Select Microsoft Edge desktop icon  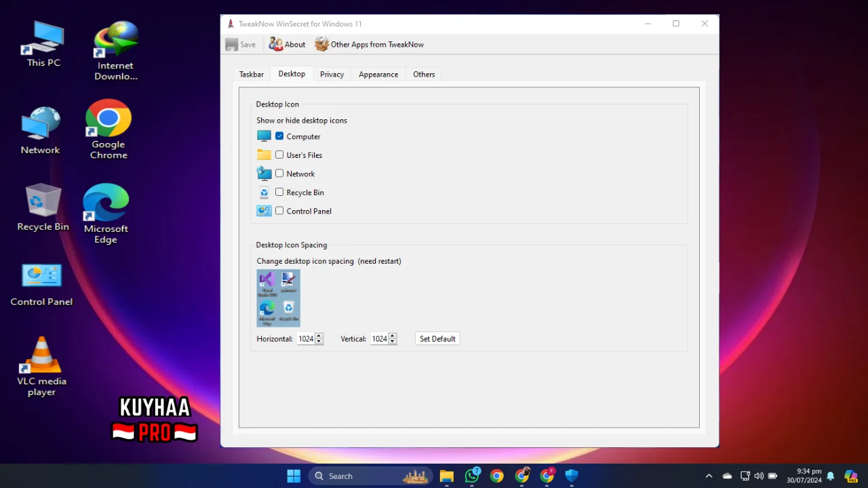(x=106, y=213)
